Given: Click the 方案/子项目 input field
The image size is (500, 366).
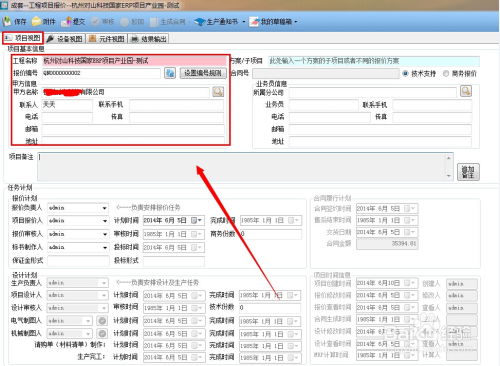Looking at the screenshot, I should point(374,61).
